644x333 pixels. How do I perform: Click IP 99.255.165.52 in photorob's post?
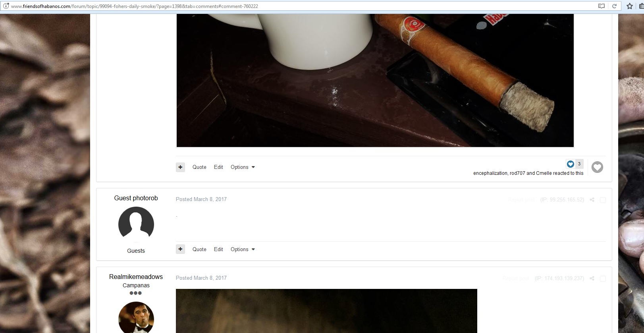[562, 199]
